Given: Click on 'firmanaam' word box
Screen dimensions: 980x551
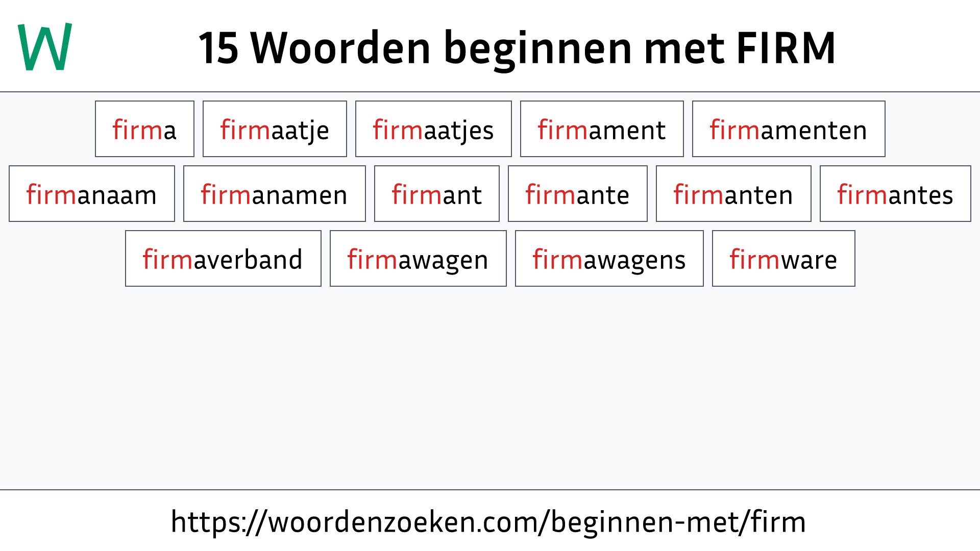Looking at the screenshot, I should [x=91, y=194].
